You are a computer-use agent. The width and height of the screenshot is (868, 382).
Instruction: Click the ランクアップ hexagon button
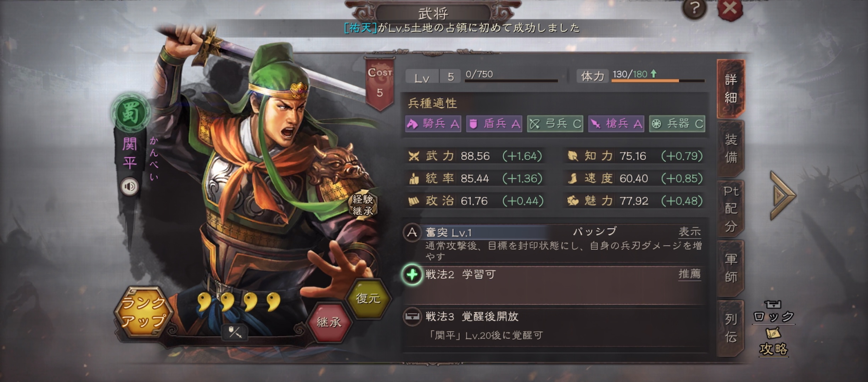pos(144,312)
